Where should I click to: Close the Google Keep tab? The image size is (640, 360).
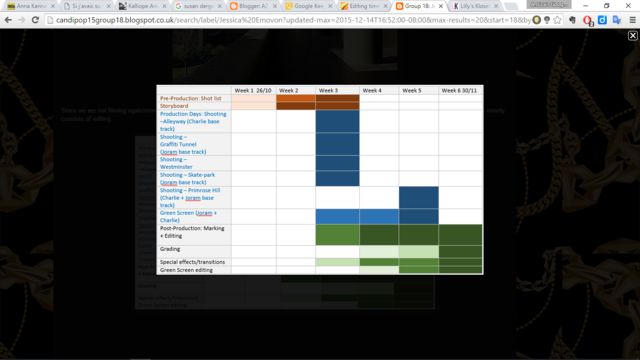[330, 6]
